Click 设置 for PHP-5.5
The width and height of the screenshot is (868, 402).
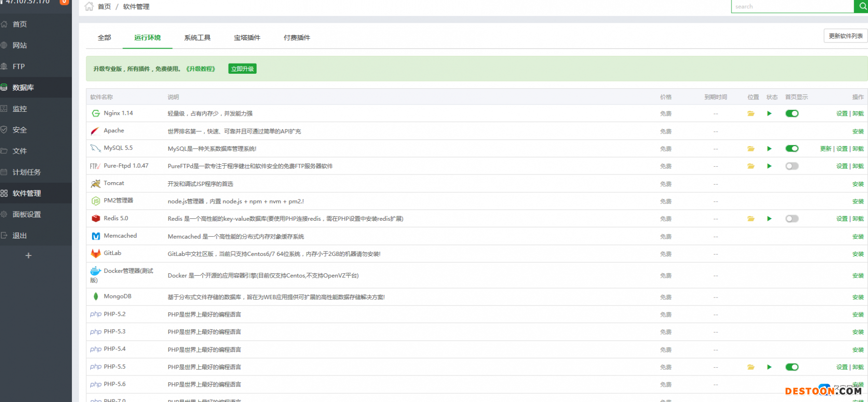[x=842, y=367]
